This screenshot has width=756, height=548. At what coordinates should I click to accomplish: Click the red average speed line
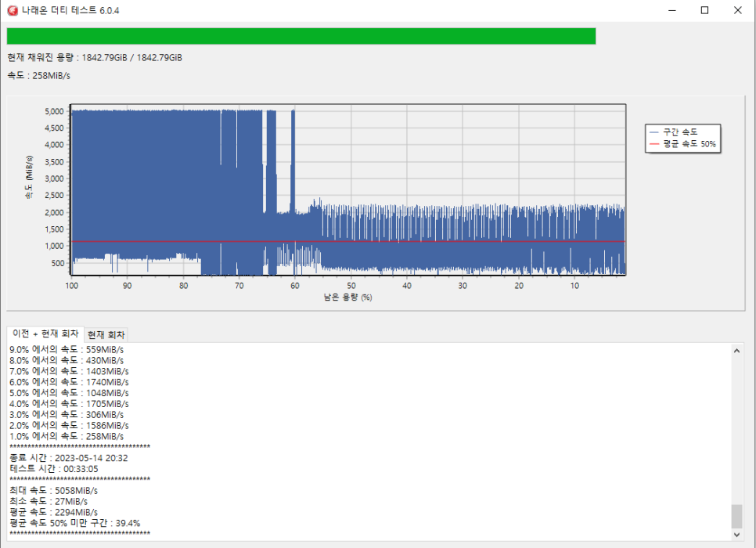[x=348, y=241]
